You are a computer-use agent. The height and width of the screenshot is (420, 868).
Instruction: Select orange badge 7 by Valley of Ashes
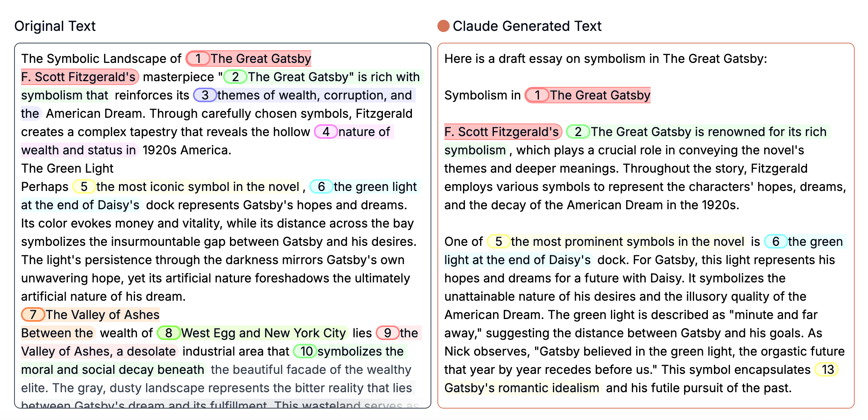point(33,314)
